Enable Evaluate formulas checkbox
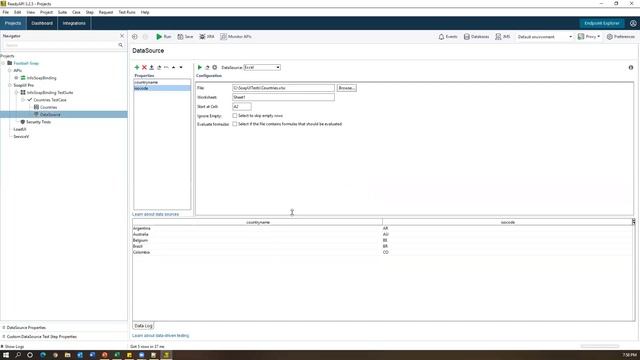This screenshot has height=360, width=640. [235, 124]
